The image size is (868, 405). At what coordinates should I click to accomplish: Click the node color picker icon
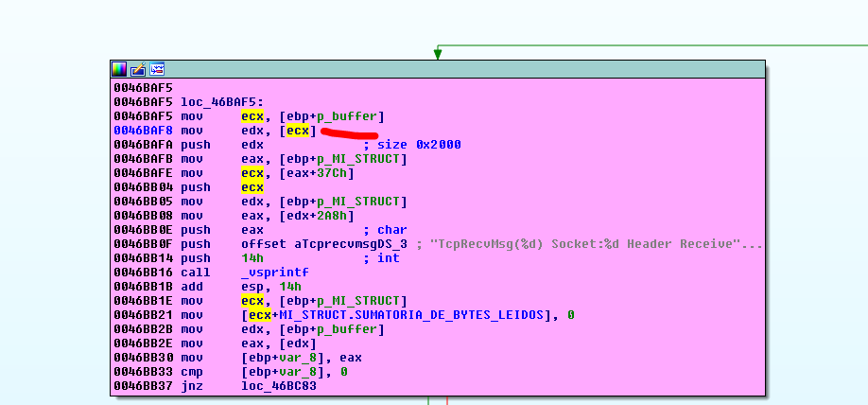(x=119, y=69)
